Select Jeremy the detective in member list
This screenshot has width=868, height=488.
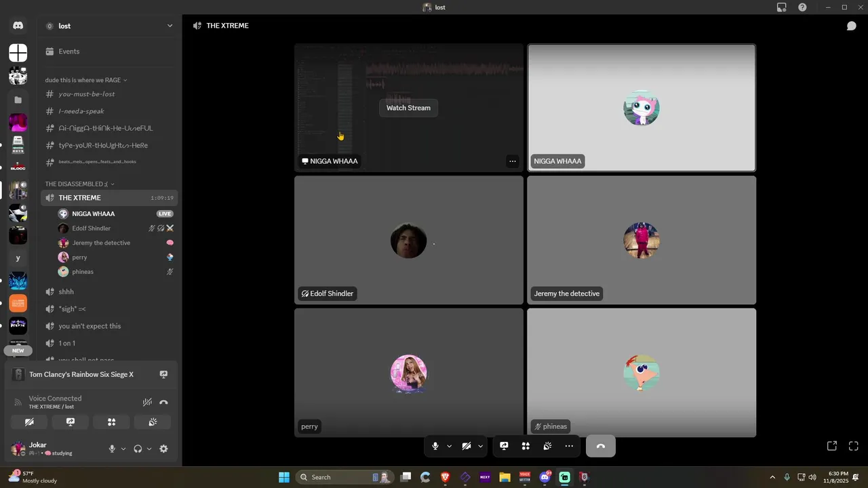click(116, 243)
